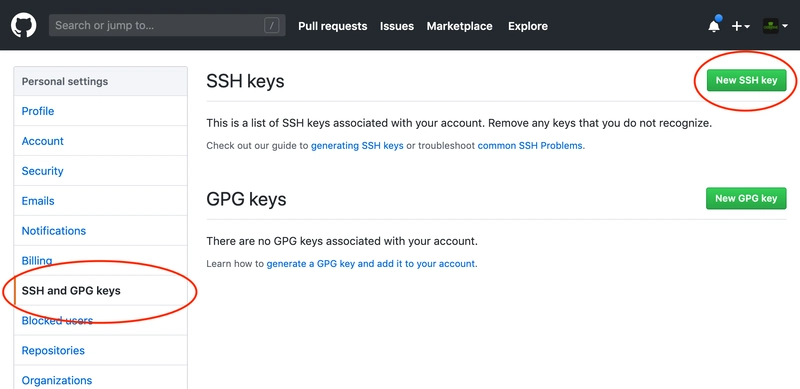Image resolution: width=800 pixels, height=389 pixels.
Task: Open the plus create-new dropdown
Action: pos(740,26)
